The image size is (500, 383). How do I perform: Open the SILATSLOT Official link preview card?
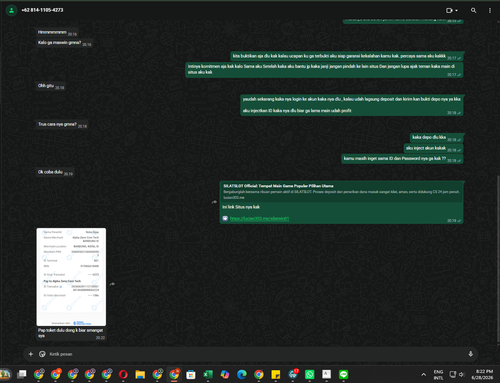click(x=341, y=192)
